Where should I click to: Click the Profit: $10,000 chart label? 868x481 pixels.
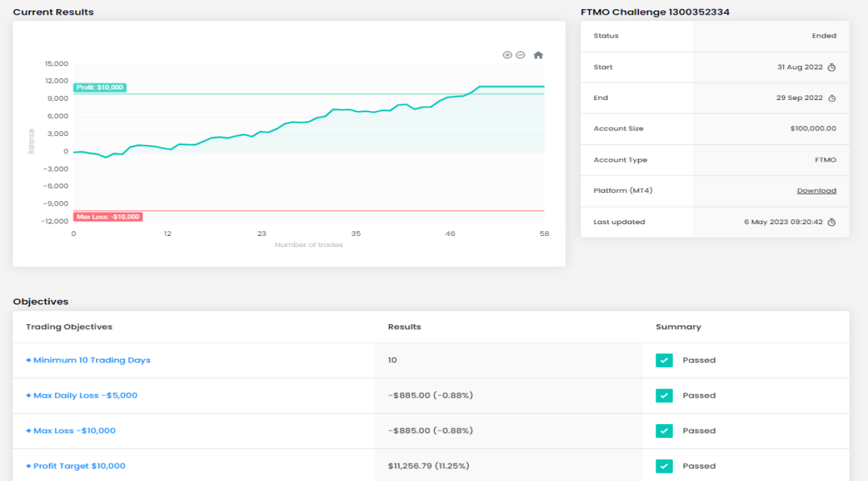100,87
